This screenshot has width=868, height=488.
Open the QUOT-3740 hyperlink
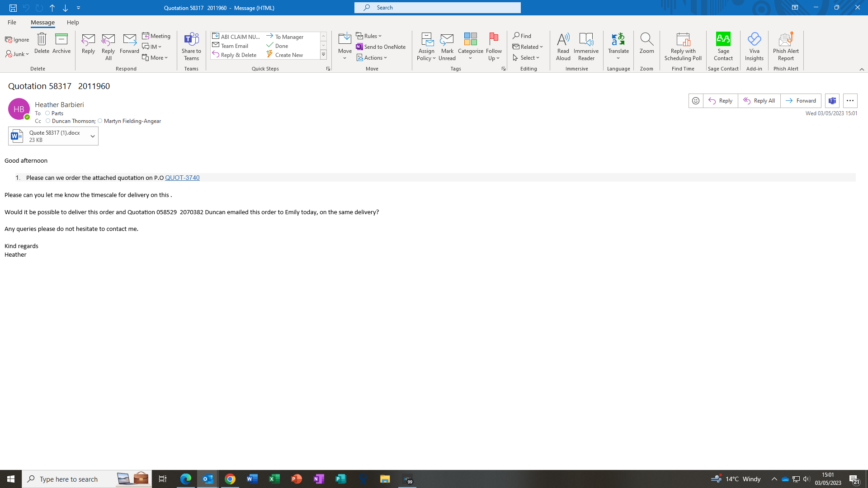coord(182,178)
